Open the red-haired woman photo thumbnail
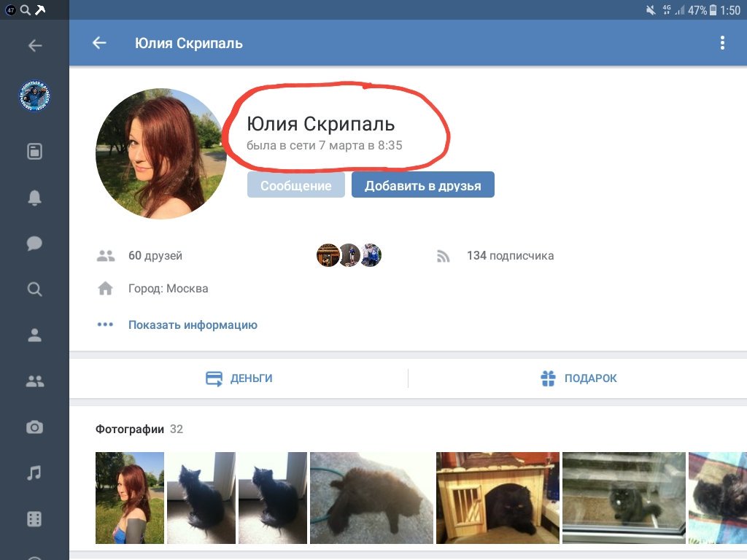This screenshot has height=560, width=747. (130, 497)
